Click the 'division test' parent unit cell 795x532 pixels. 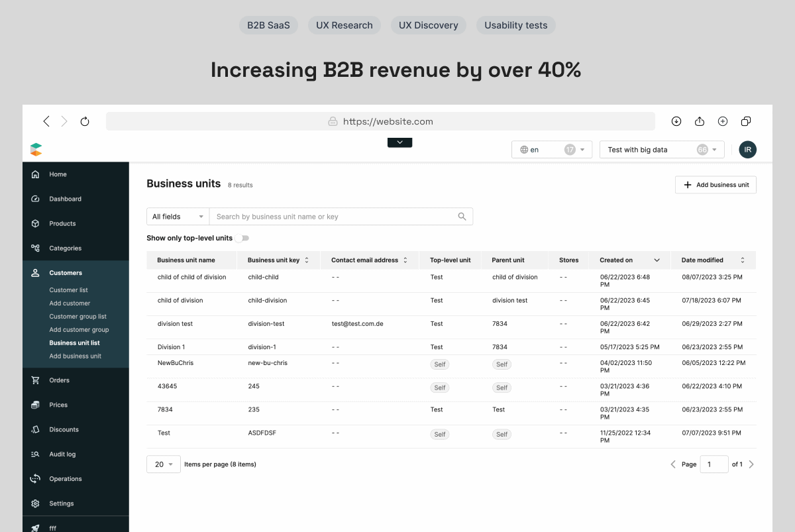(509, 300)
